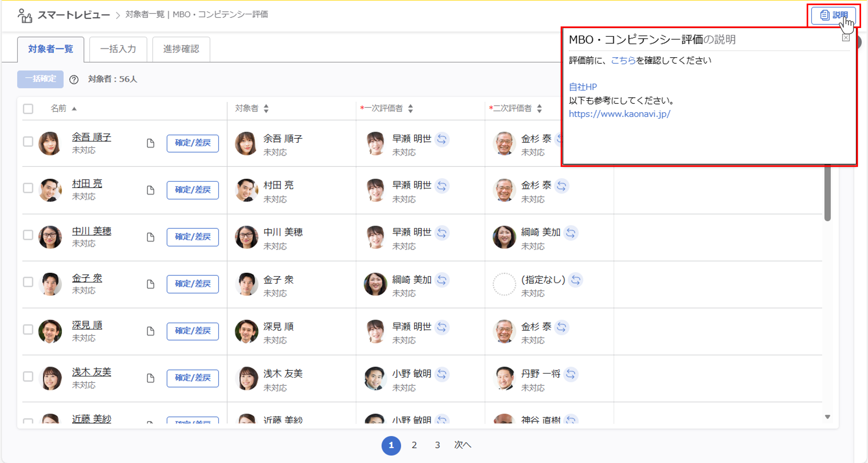
Task: Open the 自社HP link in the explanation popup
Action: pyautogui.click(x=583, y=87)
